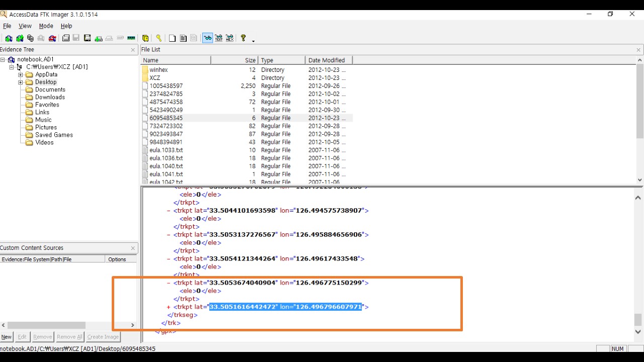
Task: Open the Help menu
Action: [66, 26]
